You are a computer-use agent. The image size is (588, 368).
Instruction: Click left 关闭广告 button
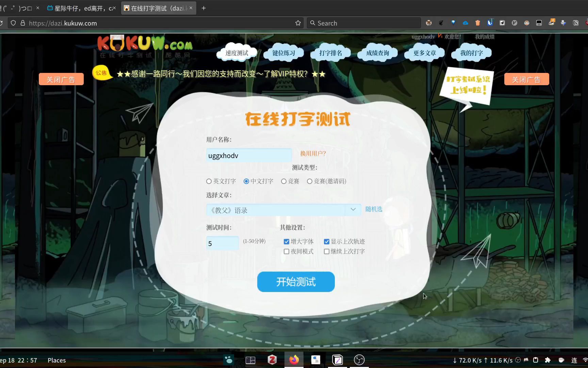[x=61, y=79]
